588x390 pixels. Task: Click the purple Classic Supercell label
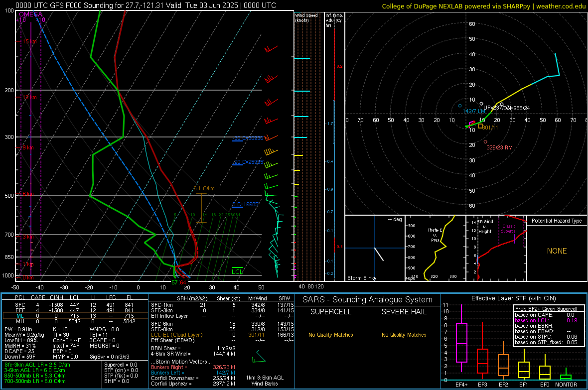(x=509, y=229)
